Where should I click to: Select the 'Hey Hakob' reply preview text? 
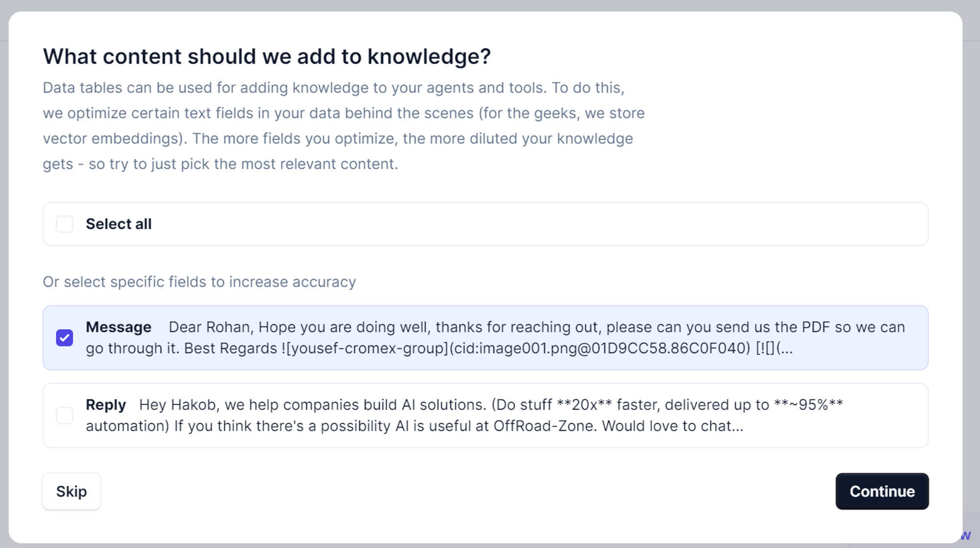click(465, 415)
